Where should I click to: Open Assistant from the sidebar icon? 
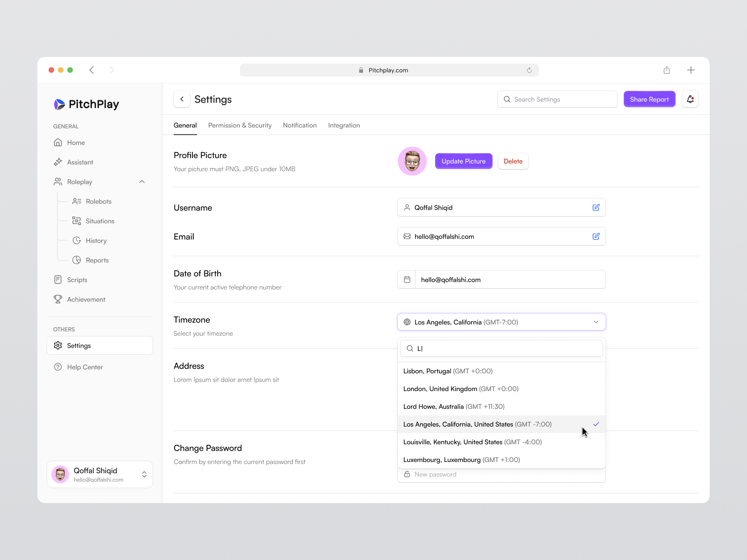pos(58,162)
